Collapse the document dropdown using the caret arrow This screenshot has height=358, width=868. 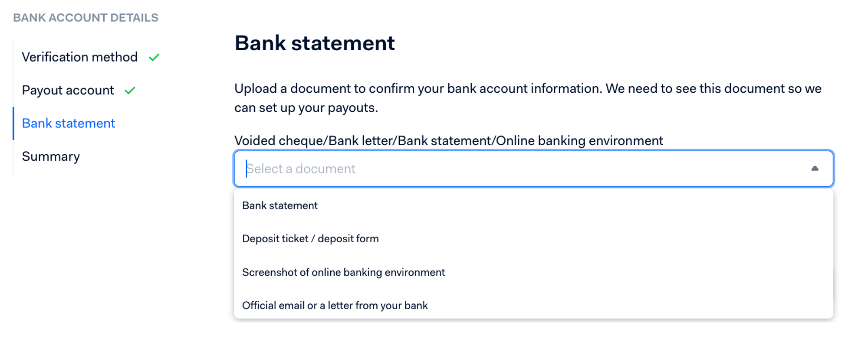pyautogui.click(x=815, y=169)
